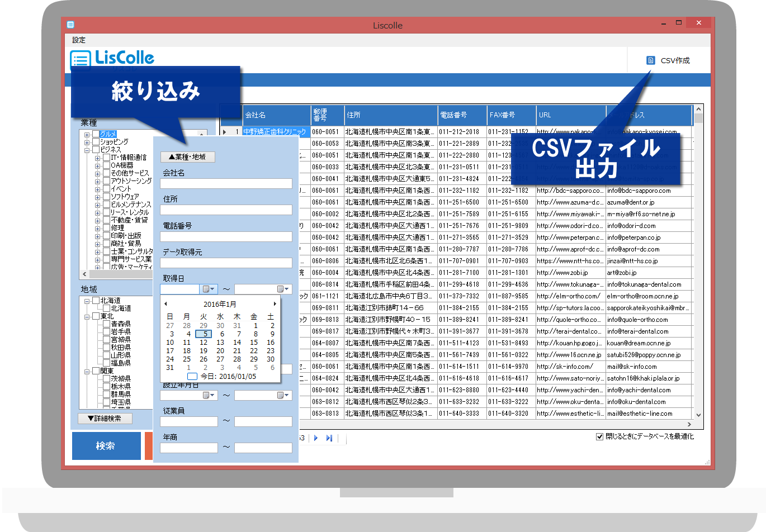This screenshot has height=532, width=766.
Task: Go to next page with the play arrow
Action: click(x=316, y=438)
